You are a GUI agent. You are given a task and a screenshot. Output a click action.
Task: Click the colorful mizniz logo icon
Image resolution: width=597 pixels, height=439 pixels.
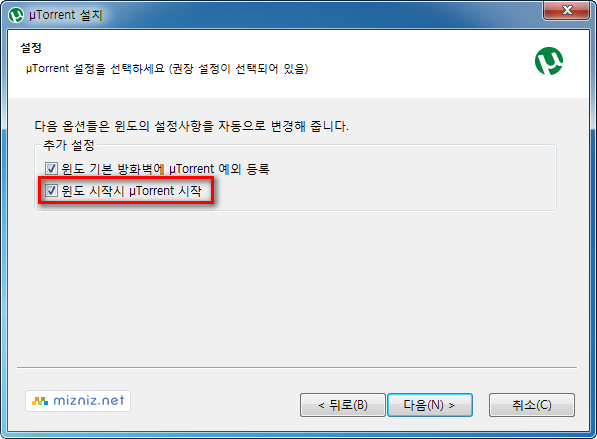40,401
